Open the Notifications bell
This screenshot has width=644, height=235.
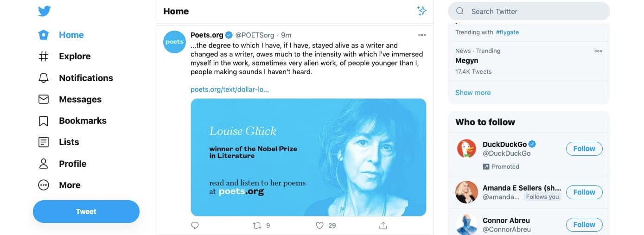pos(44,78)
